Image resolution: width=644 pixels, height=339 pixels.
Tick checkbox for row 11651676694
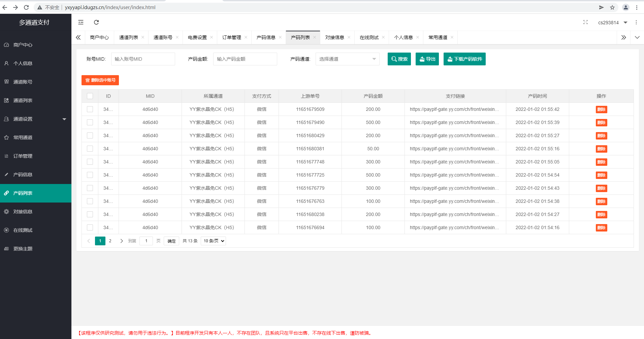coord(90,227)
